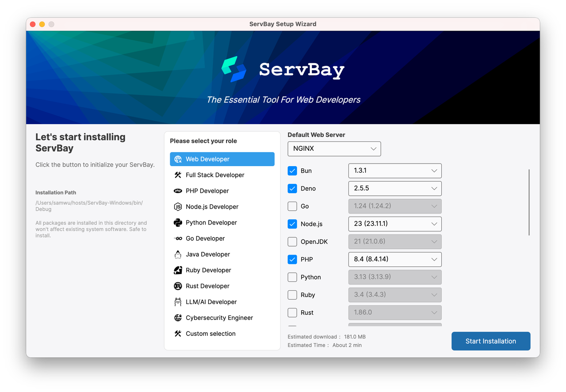
Task: Open the Rust version 1.86.0 dropdown
Action: [x=395, y=312]
